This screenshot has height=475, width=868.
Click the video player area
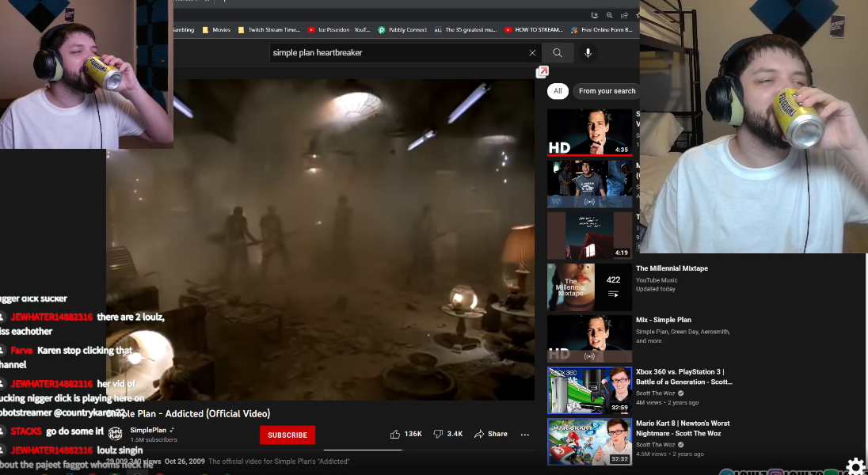(320, 239)
